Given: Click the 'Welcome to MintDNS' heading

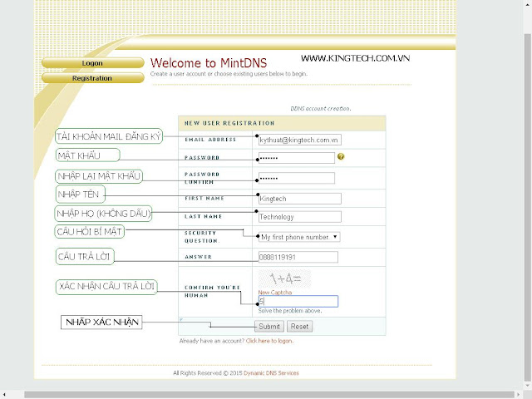Looking at the screenshot, I should [209, 63].
